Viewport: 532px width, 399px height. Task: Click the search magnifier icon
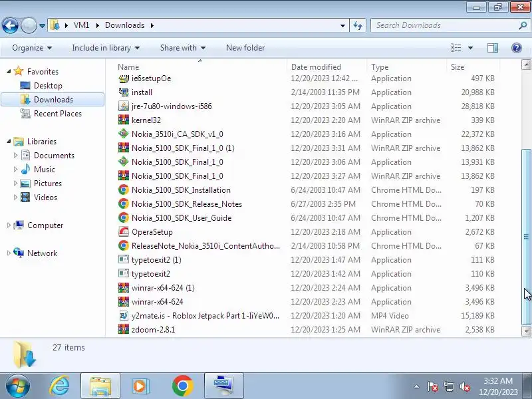[523, 25]
